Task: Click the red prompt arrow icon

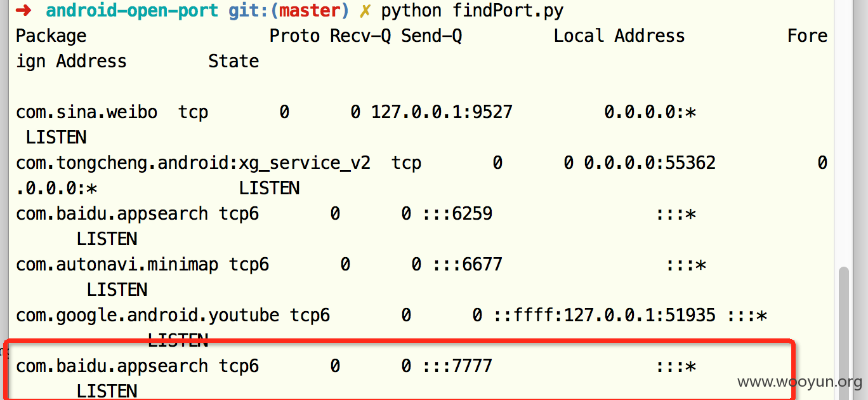Action: click(25, 11)
